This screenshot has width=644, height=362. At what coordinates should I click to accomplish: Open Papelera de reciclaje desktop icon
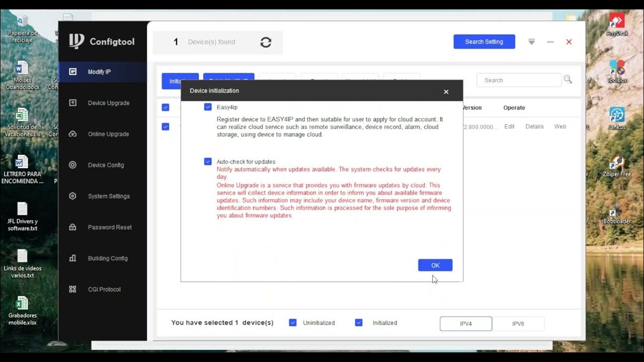(x=23, y=28)
